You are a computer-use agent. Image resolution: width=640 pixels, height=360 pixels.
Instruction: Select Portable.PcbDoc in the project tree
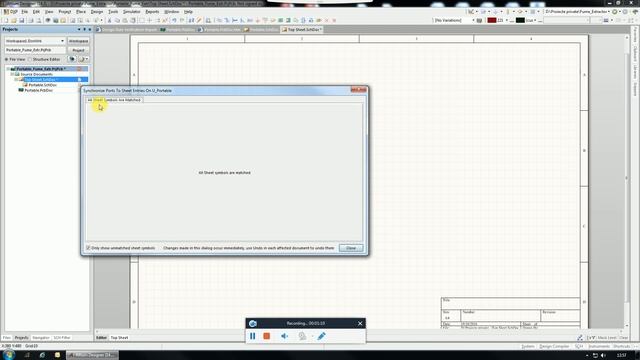(x=38, y=90)
